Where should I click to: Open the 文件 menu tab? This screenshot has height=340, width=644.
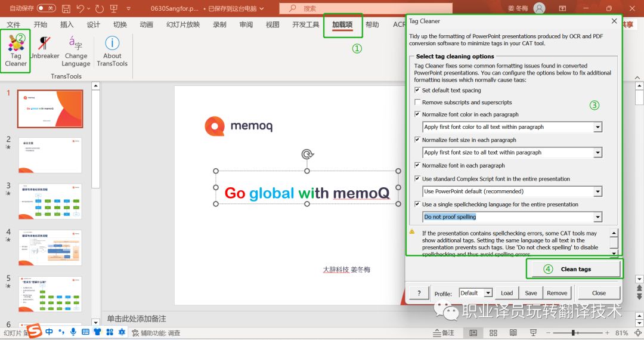[x=13, y=24]
